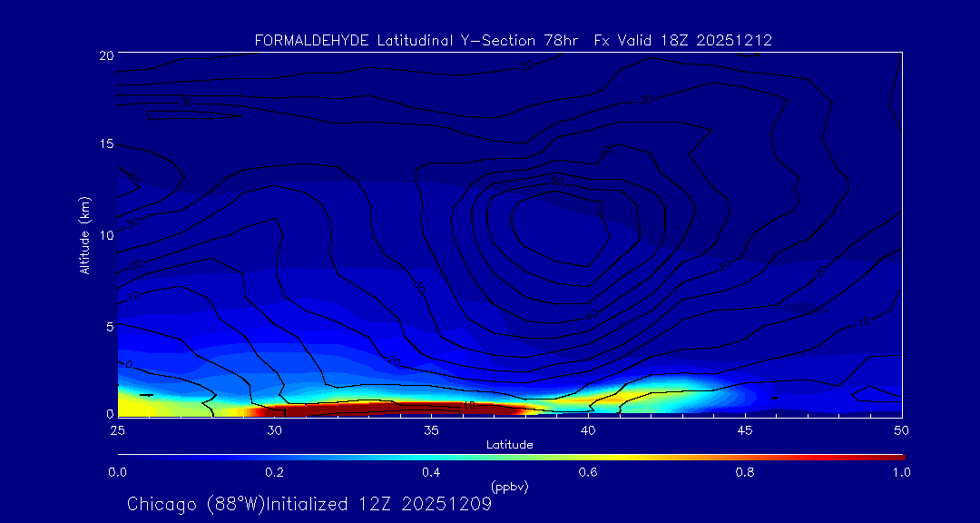
Task: Click the dark red end of colorbar
Action: (x=894, y=457)
